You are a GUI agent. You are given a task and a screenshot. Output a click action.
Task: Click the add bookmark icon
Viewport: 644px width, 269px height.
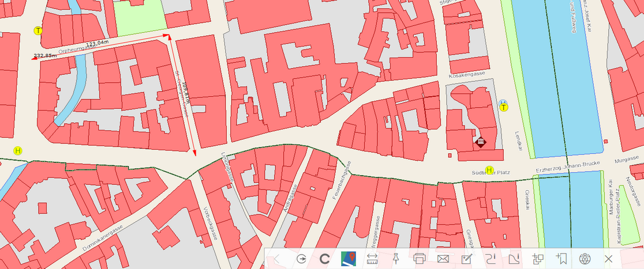pyautogui.click(x=561, y=259)
